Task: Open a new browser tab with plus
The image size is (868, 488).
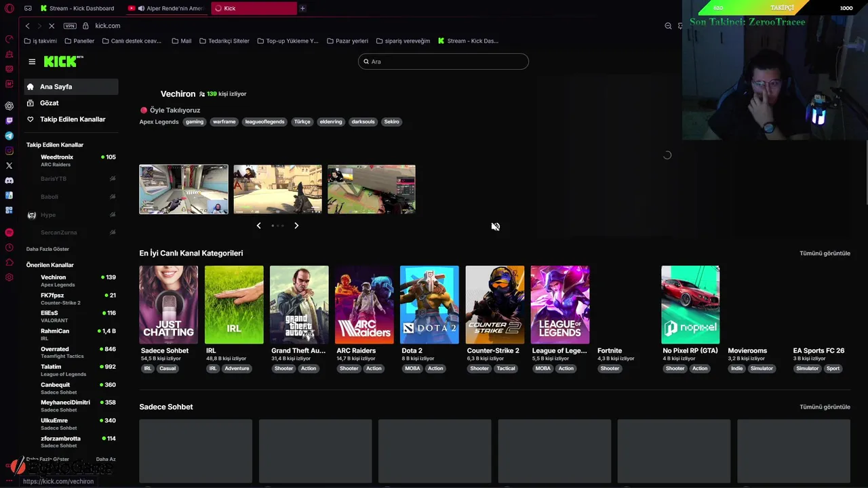Action: [302, 8]
